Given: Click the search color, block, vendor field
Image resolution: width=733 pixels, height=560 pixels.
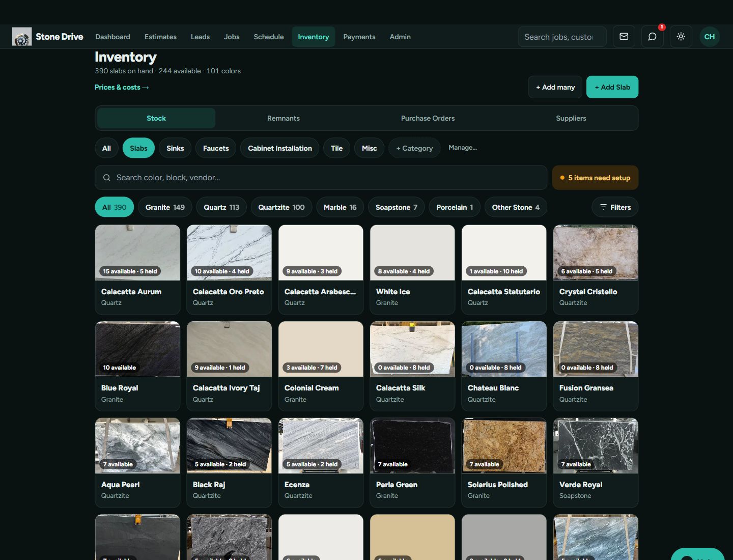Looking at the screenshot, I should 321,178.
